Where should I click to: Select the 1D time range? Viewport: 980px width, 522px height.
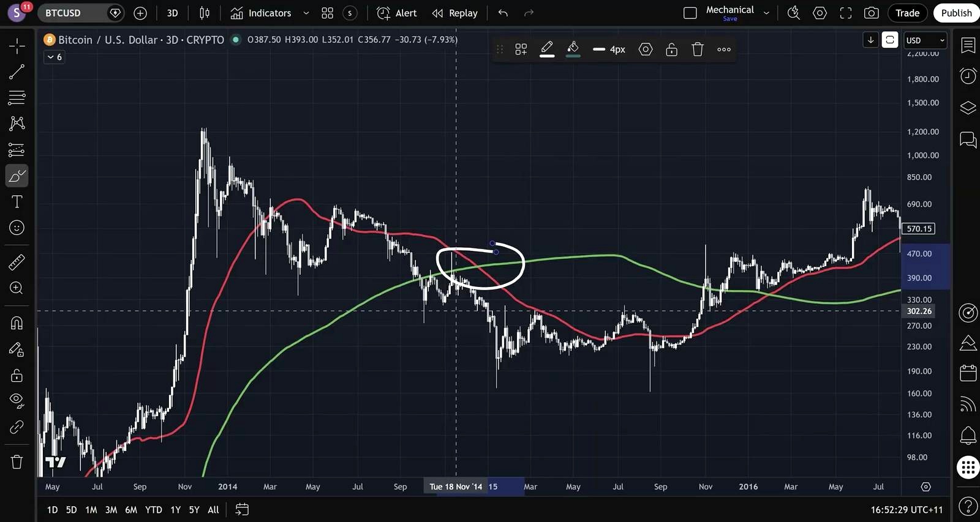pyautogui.click(x=52, y=510)
